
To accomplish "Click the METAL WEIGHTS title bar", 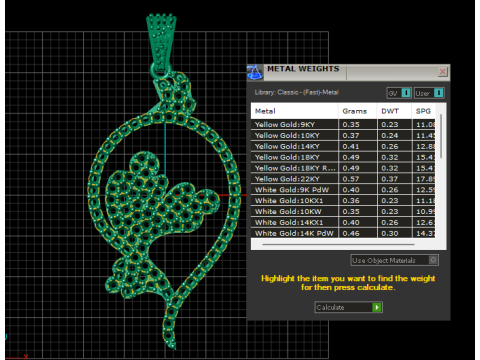I will (350, 72).
